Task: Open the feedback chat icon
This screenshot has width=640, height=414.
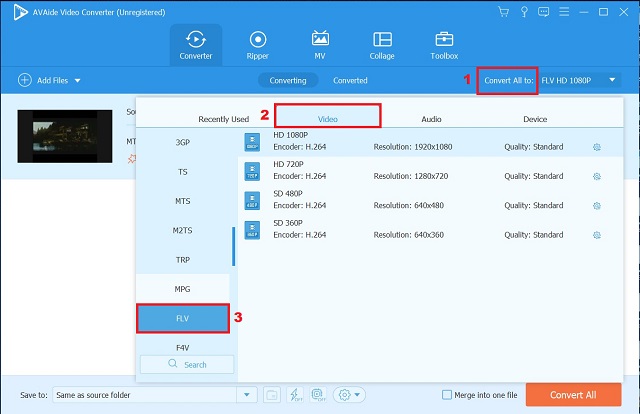Action: pos(543,12)
